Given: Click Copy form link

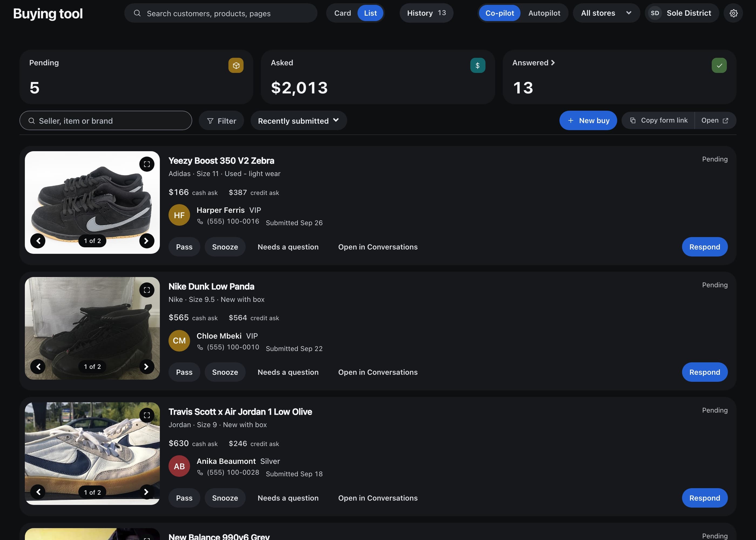Looking at the screenshot, I should pyautogui.click(x=658, y=120).
